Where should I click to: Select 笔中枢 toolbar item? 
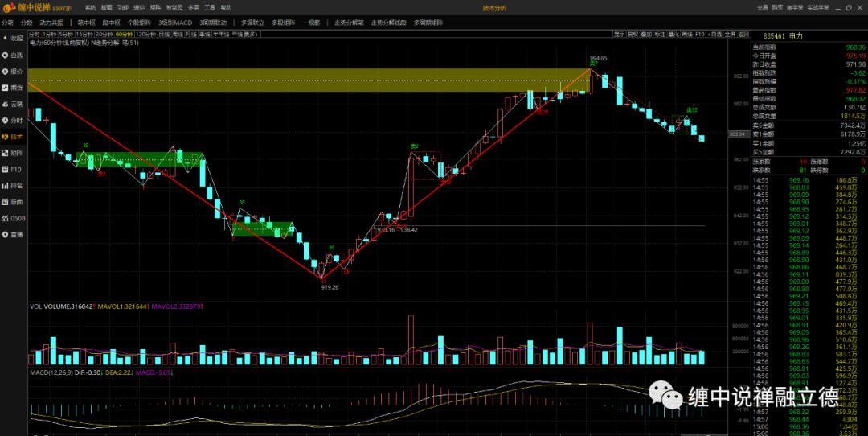click(x=86, y=23)
